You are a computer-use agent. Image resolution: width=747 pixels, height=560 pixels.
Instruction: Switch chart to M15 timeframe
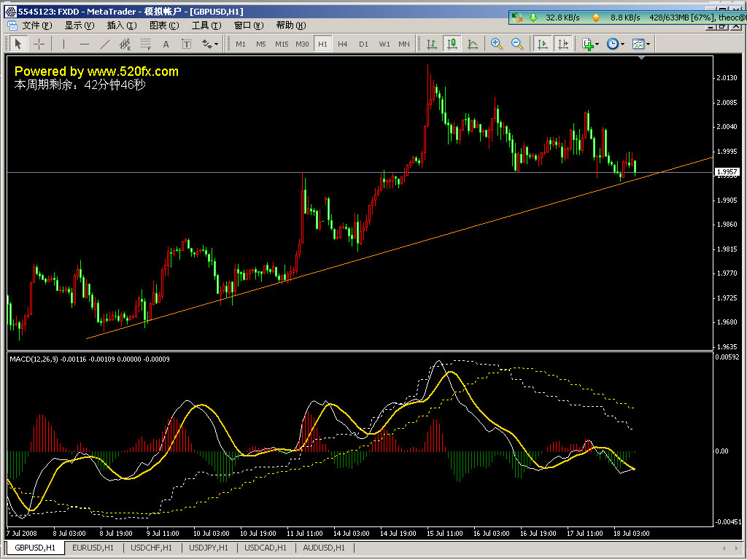[282, 44]
